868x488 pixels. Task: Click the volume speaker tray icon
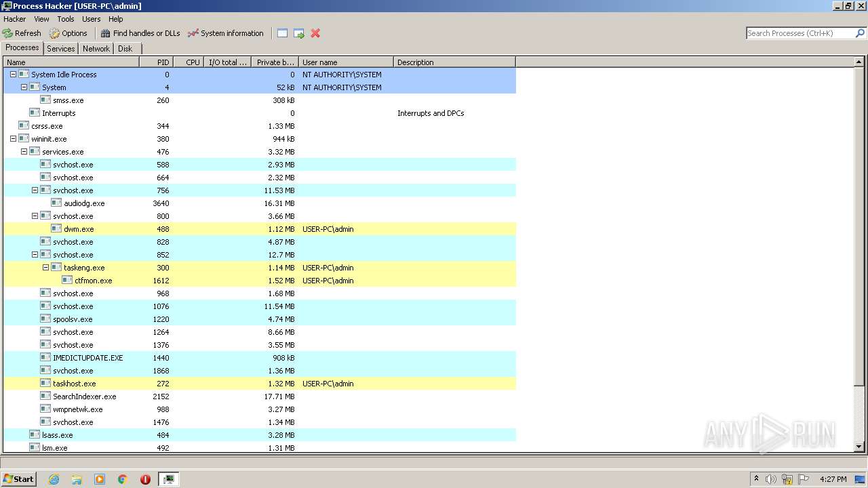[x=771, y=479]
